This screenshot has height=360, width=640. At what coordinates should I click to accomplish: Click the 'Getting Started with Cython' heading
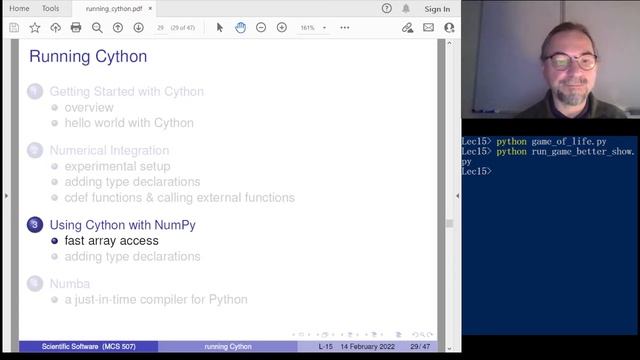pyautogui.click(x=127, y=91)
